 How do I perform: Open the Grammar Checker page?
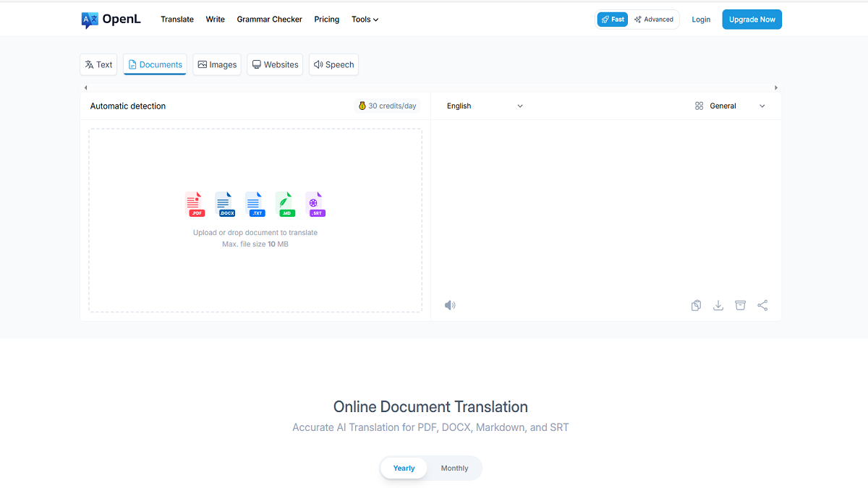269,19
